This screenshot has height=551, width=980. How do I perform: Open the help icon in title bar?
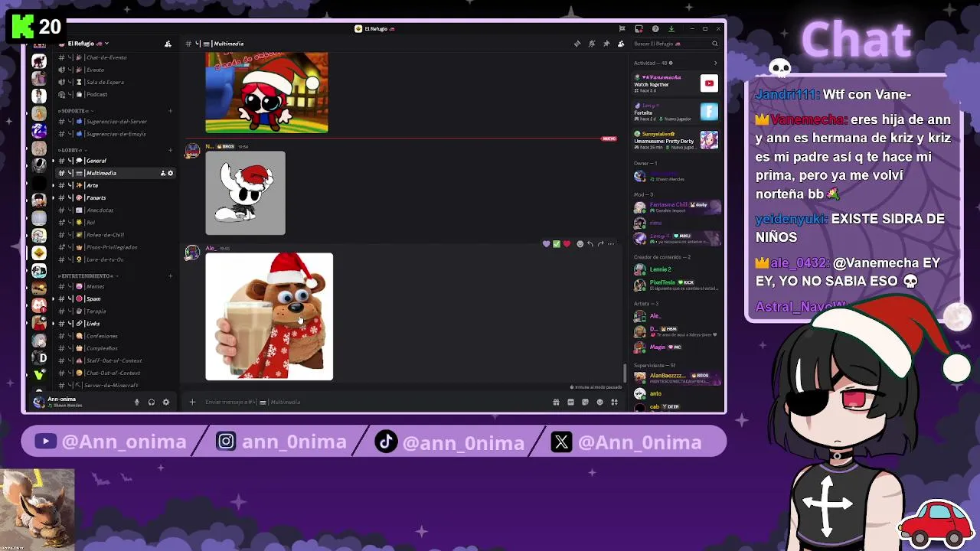pyautogui.click(x=655, y=28)
